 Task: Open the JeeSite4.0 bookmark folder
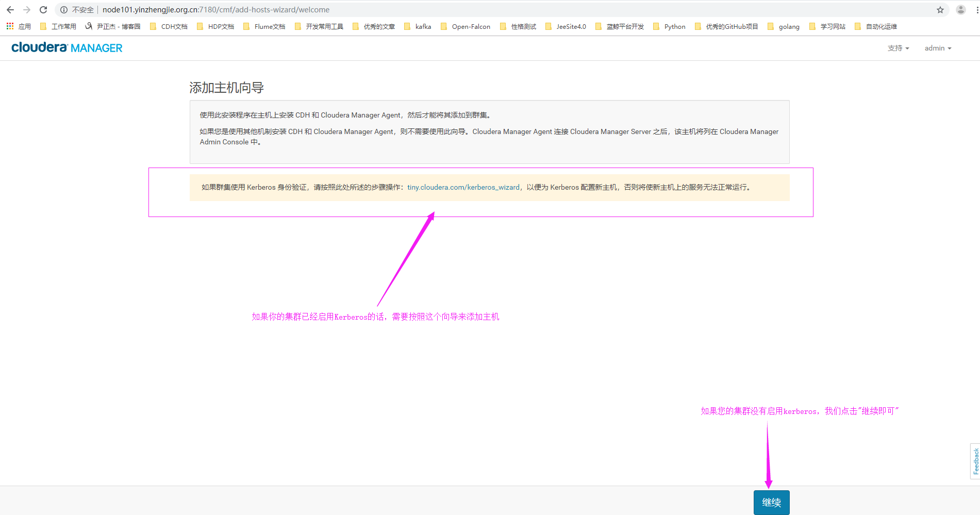coord(566,26)
